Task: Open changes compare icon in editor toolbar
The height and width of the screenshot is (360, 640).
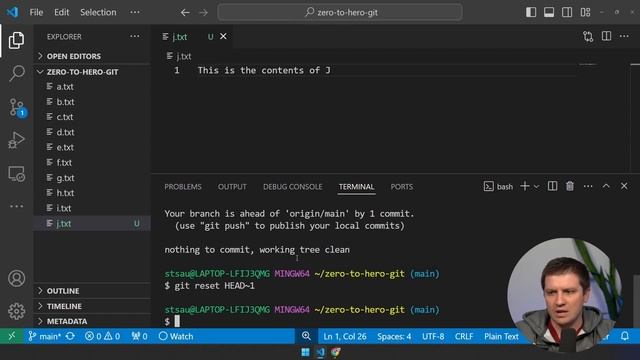Action: (x=588, y=36)
